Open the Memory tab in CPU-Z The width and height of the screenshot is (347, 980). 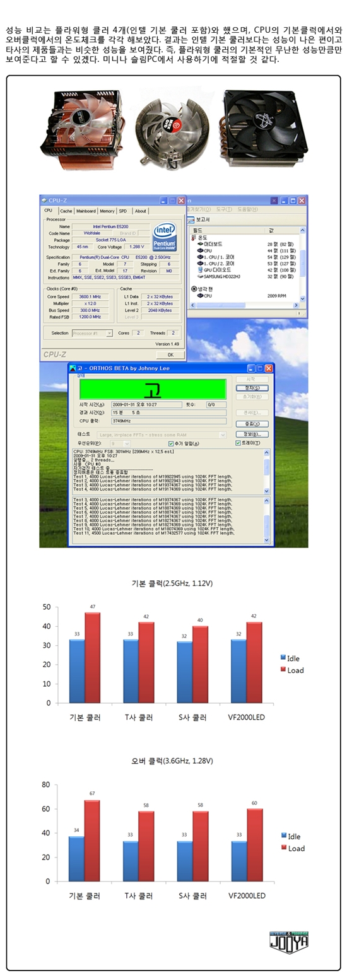(107, 211)
